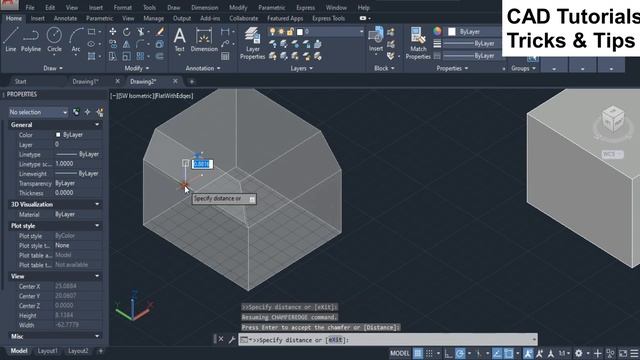The width and height of the screenshot is (640, 360).
Task: Click the Erase tool icon
Action: 160,31
